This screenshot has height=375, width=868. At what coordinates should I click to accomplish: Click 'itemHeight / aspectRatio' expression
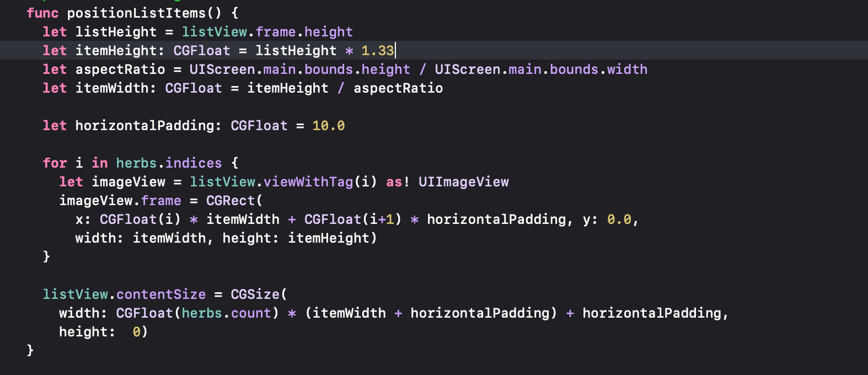tap(345, 88)
